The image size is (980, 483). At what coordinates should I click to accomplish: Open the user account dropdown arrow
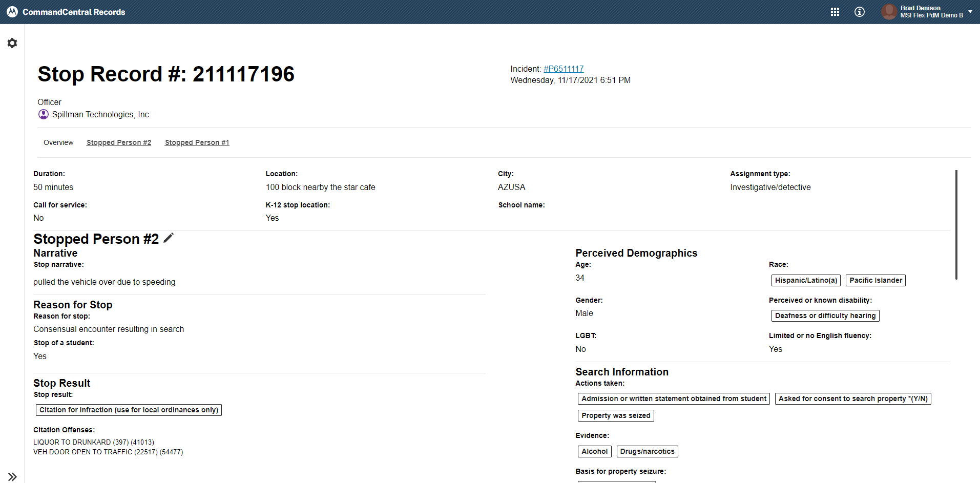point(970,11)
